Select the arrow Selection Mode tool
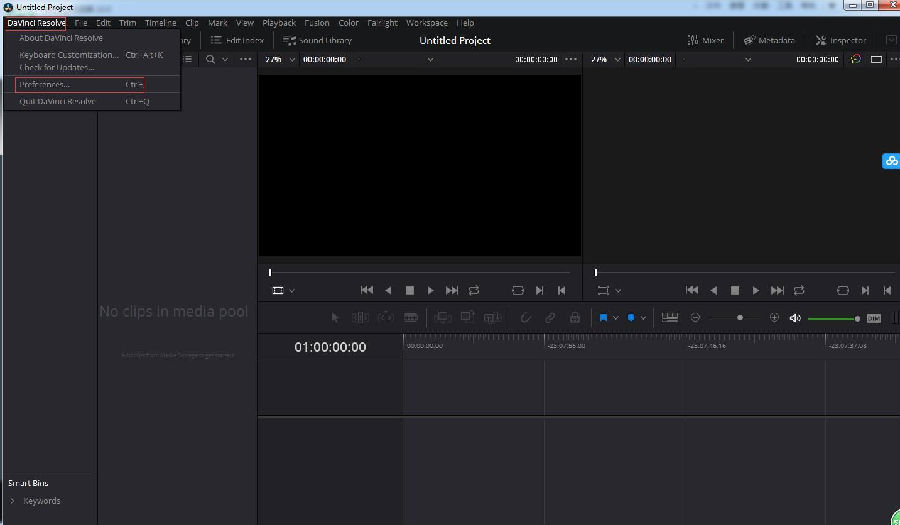Image resolution: width=900 pixels, height=525 pixels. 336,318
